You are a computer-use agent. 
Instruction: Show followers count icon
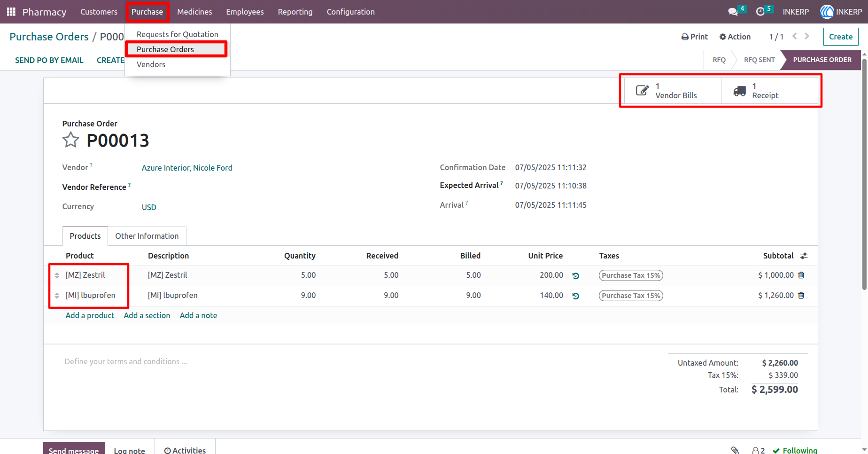tap(758, 450)
